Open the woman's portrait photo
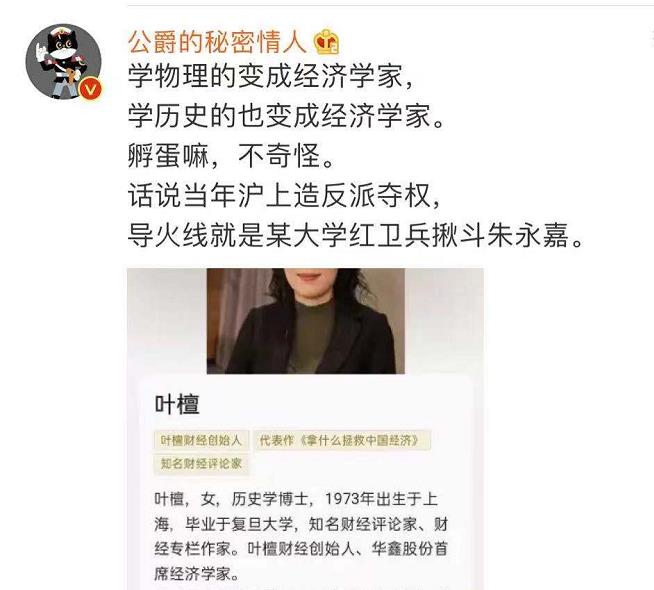 tap(305, 321)
